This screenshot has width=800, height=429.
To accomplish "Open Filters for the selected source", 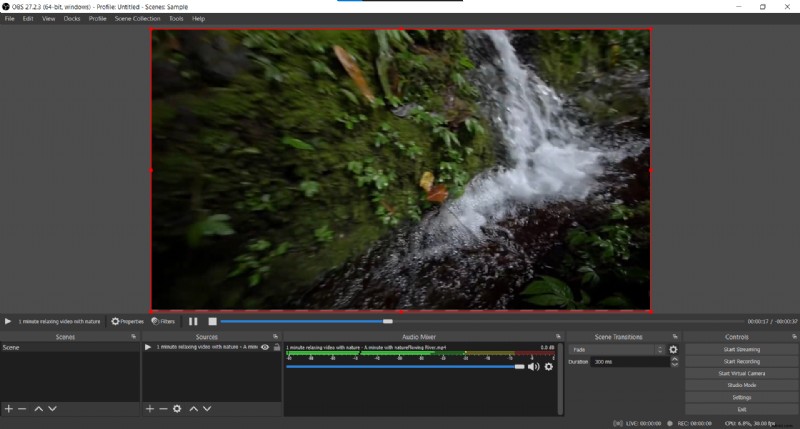I will pos(163,321).
